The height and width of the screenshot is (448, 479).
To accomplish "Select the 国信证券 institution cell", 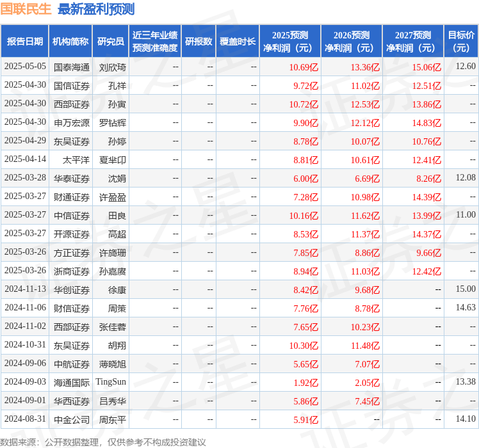I will pos(72,86).
